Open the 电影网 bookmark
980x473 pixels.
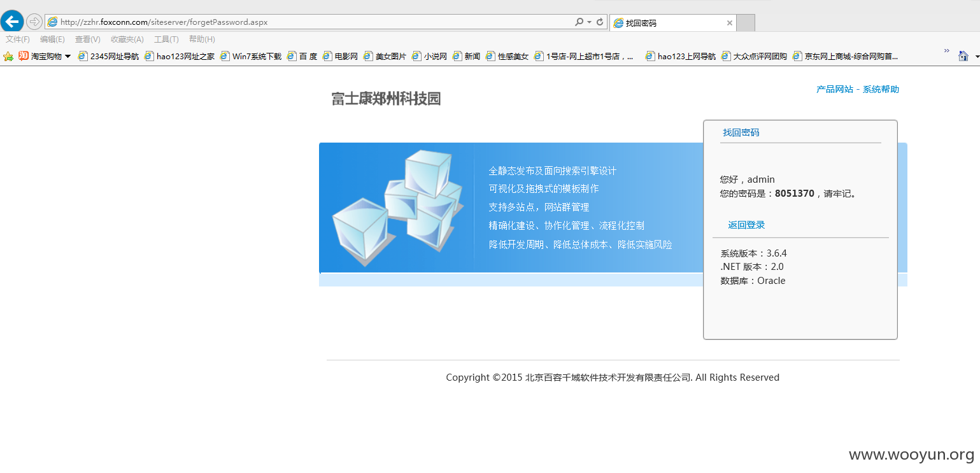coord(340,56)
